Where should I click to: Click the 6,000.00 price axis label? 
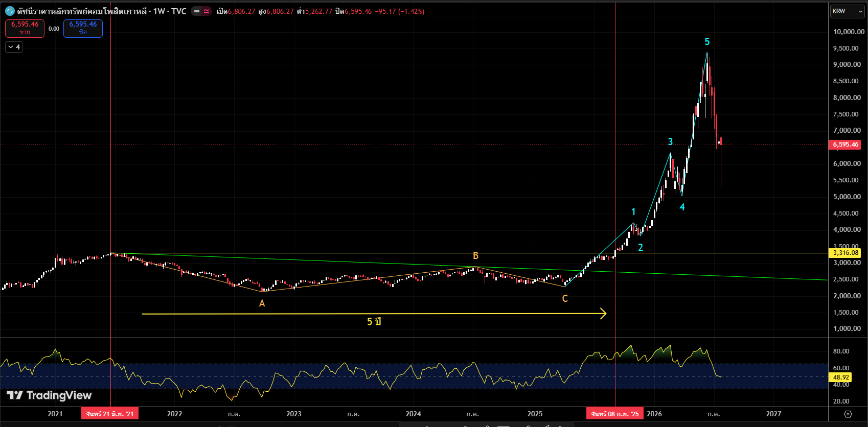847,163
